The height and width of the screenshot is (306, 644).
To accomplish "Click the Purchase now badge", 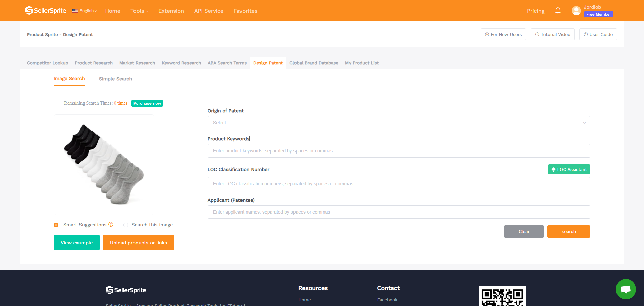I will tap(147, 103).
